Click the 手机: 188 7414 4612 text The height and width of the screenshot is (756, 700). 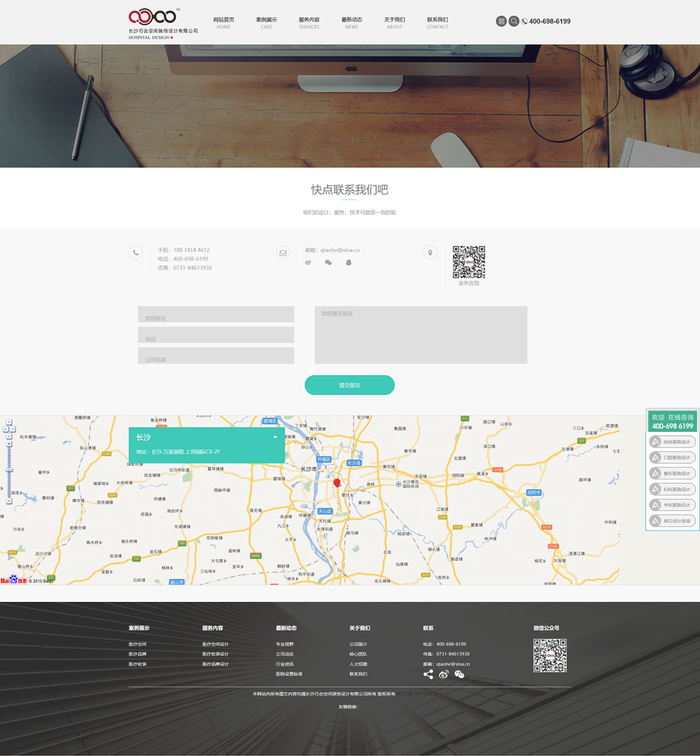[x=183, y=250]
